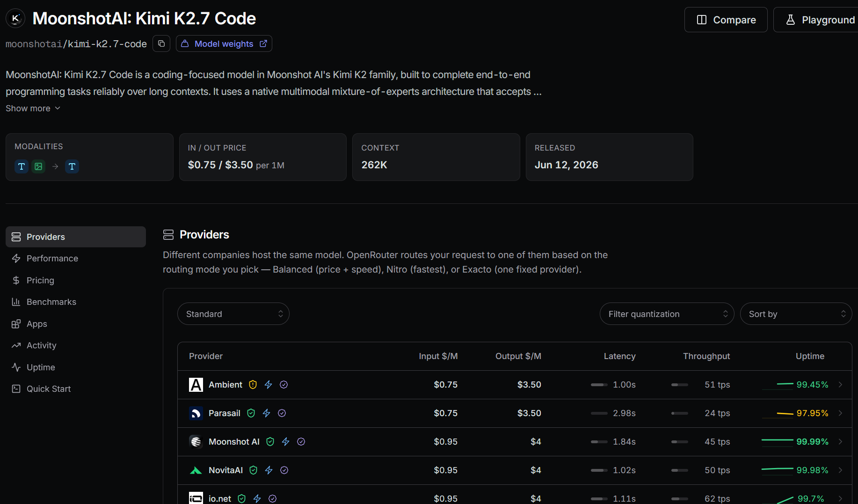Screen dimensions: 858x504
Task: Click the green shield icon for io.net
Action: tap(242, 499)
